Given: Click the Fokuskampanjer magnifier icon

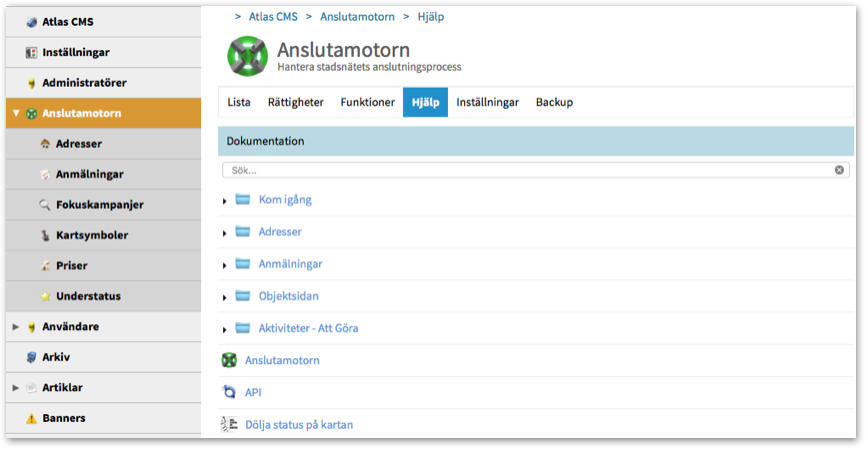Looking at the screenshot, I should click(45, 205).
